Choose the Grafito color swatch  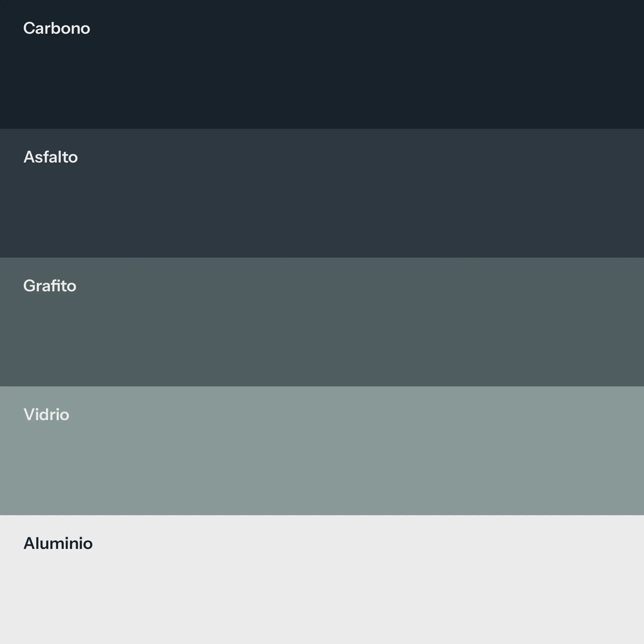(x=322, y=322)
